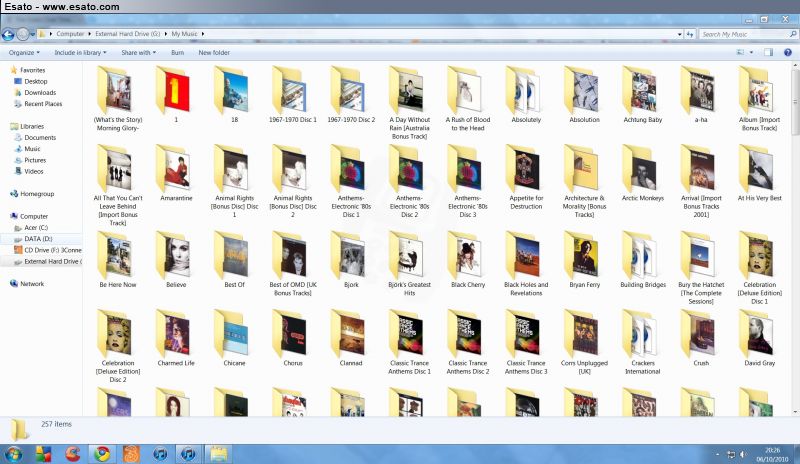Image resolution: width=800 pixels, height=464 pixels.
Task: Open the 'Share with' dropdown
Action: click(x=138, y=53)
